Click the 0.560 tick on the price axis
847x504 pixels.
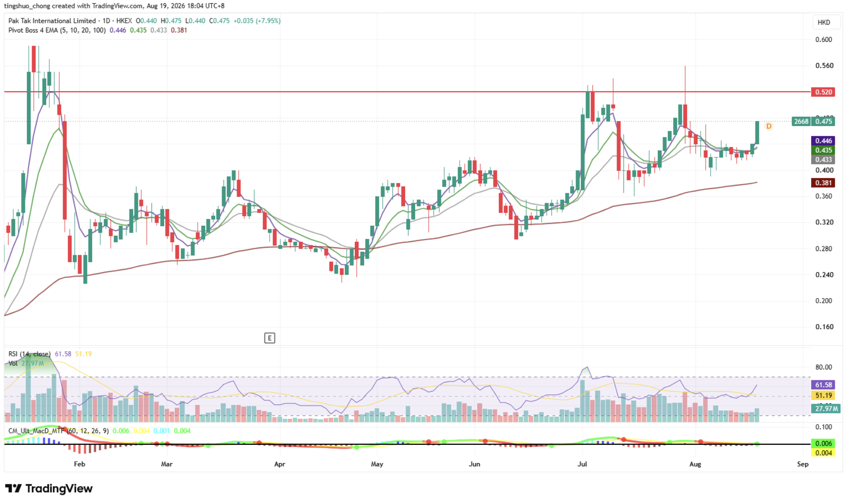[x=823, y=65]
